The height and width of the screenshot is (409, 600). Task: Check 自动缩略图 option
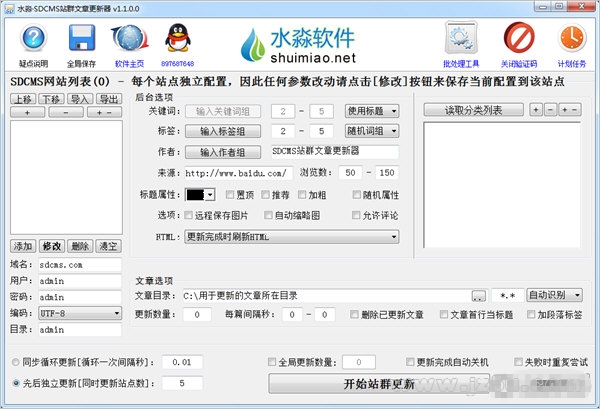(x=268, y=215)
